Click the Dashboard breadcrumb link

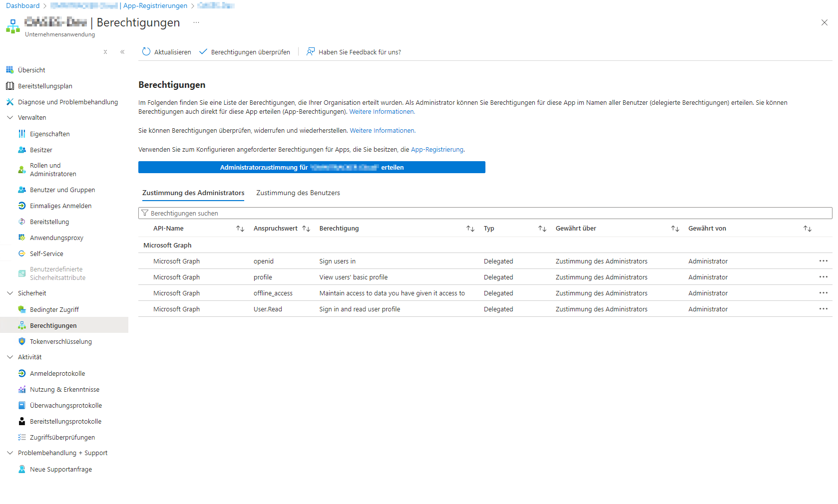22,5
